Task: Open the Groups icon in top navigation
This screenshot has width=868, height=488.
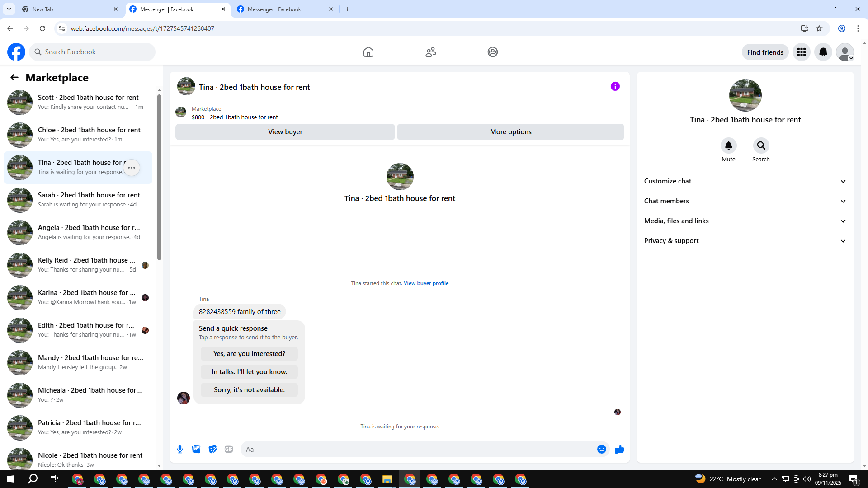Action: pyautogui.click(x=493, y=52)
